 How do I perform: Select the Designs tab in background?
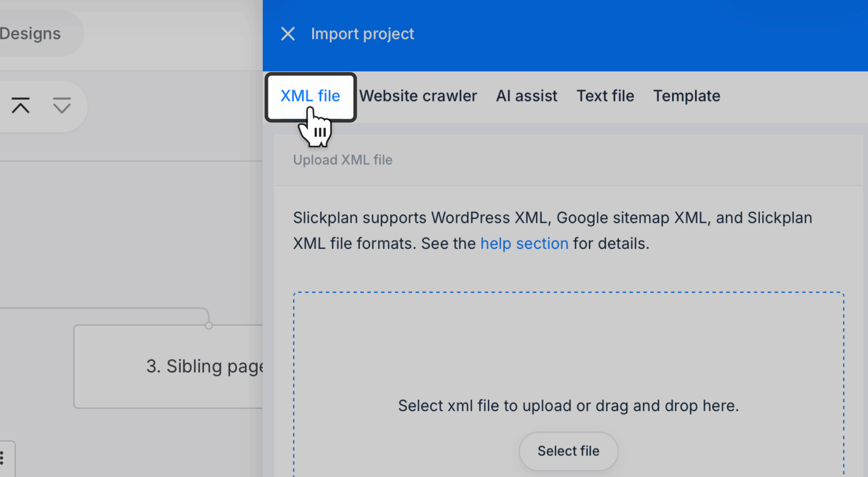pyautogui.click(x=31, y=34)
